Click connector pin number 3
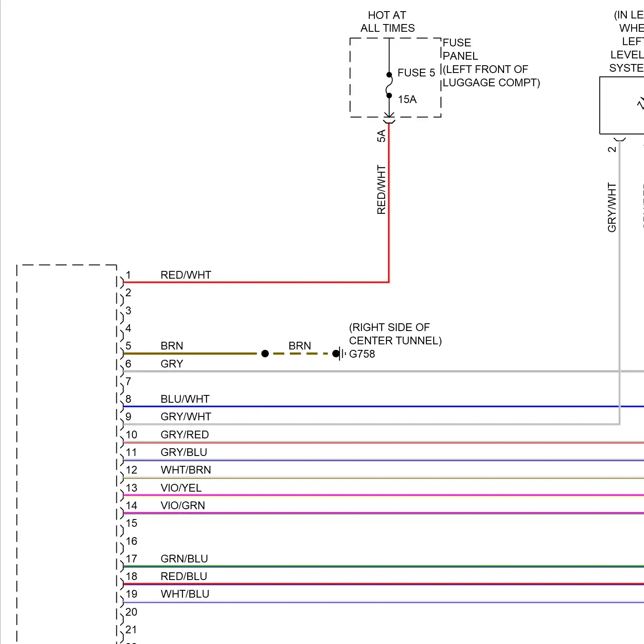Viewport: 644px width, 644px height. (x=128, y=310)
